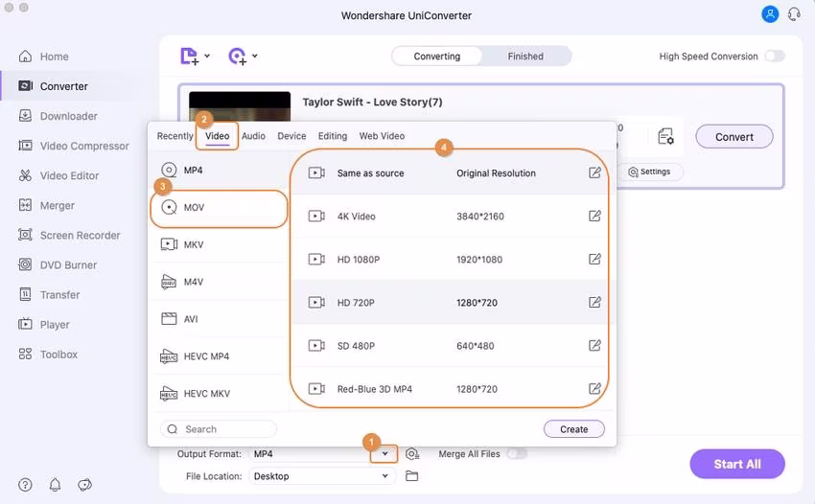Viewport: 815px width, 504px height.
Task: Expand the Load DVD dropdown arrow
Action: (x=255, y=56)
